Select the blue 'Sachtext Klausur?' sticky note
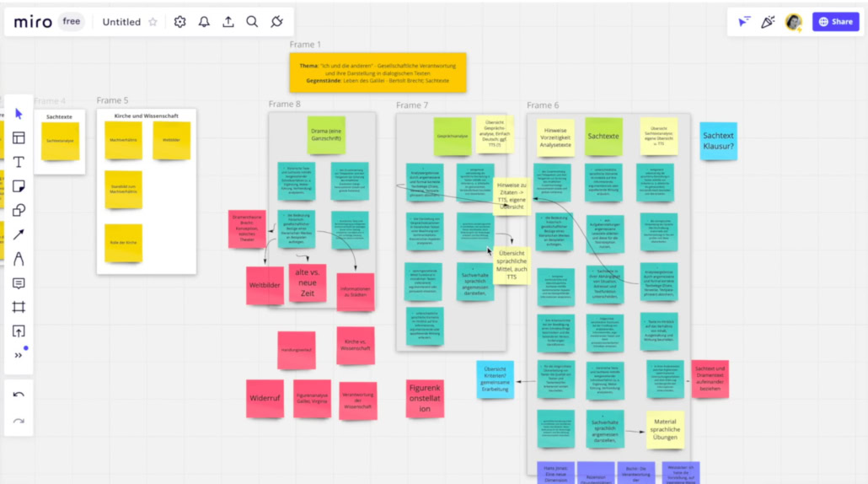The image size is (868, 484). (719, 141)
